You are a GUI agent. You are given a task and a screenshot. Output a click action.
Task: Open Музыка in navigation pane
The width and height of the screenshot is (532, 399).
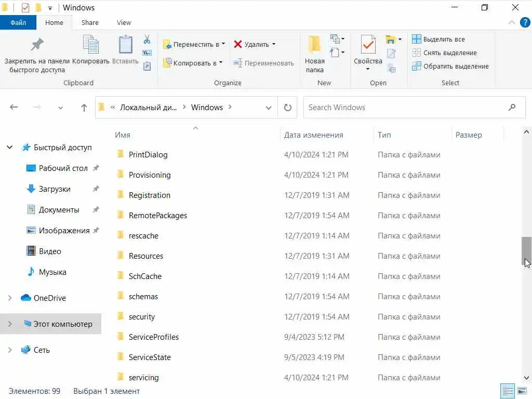pos(52,272)
